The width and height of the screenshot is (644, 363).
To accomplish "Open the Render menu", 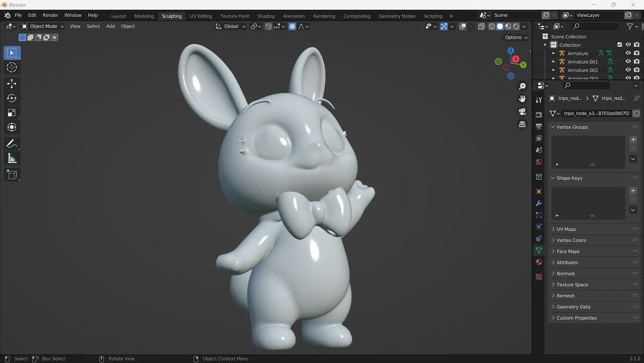I will (x=50, y=15).
